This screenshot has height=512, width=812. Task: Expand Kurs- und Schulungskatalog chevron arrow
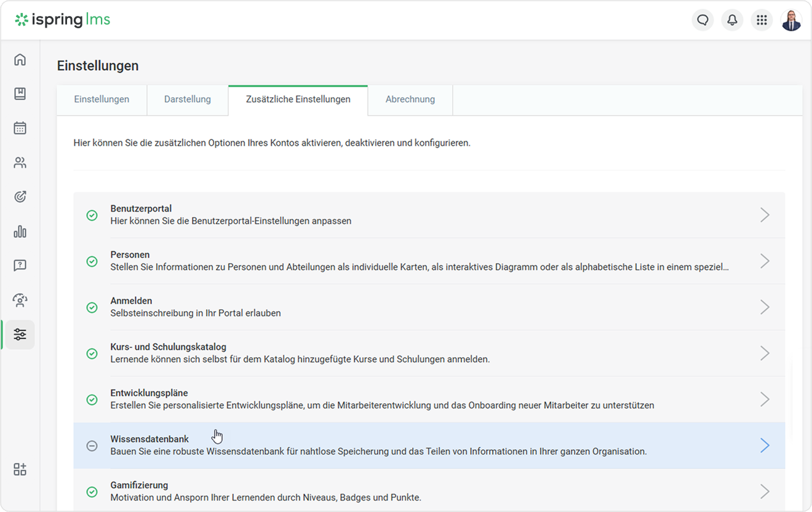[765, 353]
